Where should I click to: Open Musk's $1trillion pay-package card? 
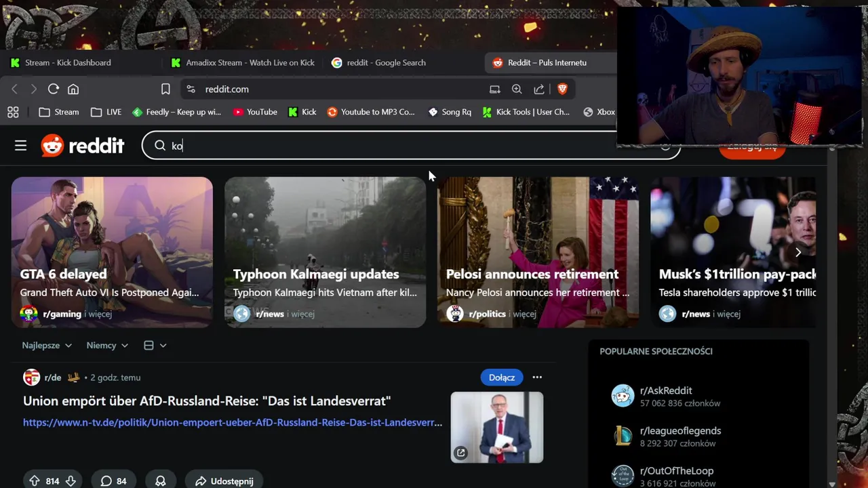pos(733,252)
